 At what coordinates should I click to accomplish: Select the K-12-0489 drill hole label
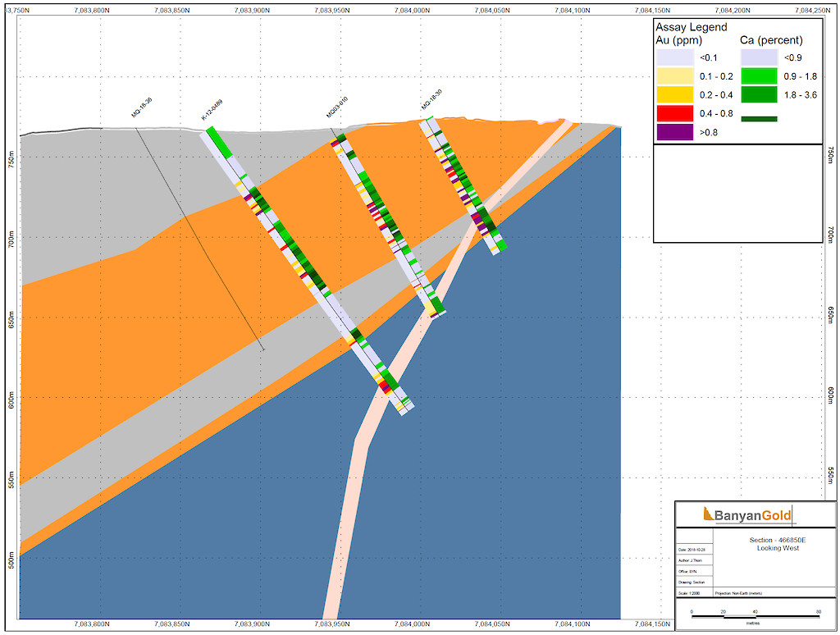(x=212, y=111)
